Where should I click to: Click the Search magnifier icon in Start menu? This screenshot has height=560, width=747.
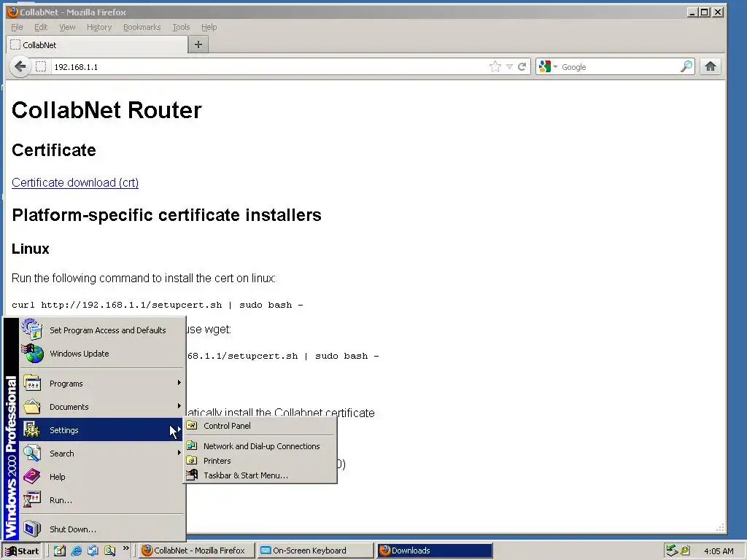tap(32, 453)
